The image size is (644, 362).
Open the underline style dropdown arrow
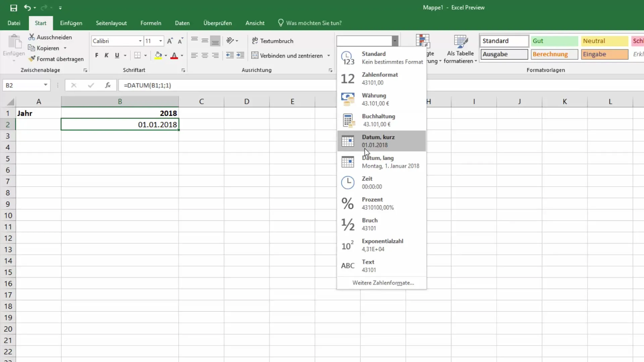125,56
